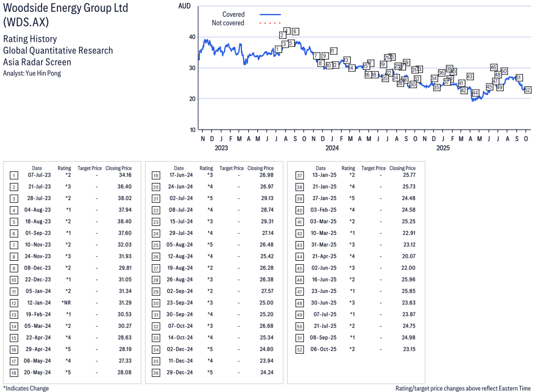Screen dimensions: 537x392
Task: Click marker 13 on the price line
Action: (x=347, y=60)
